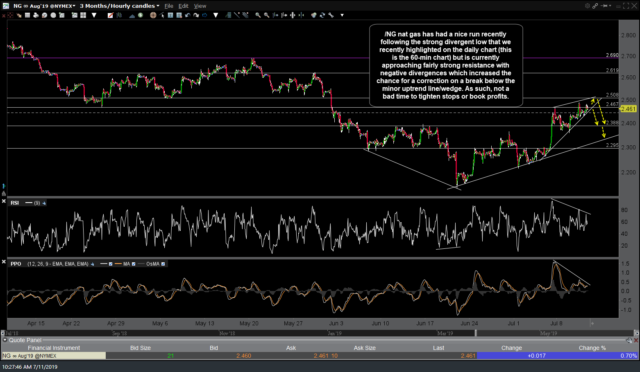
Task: Click the Change column header
Action: [x=511, y=348]
